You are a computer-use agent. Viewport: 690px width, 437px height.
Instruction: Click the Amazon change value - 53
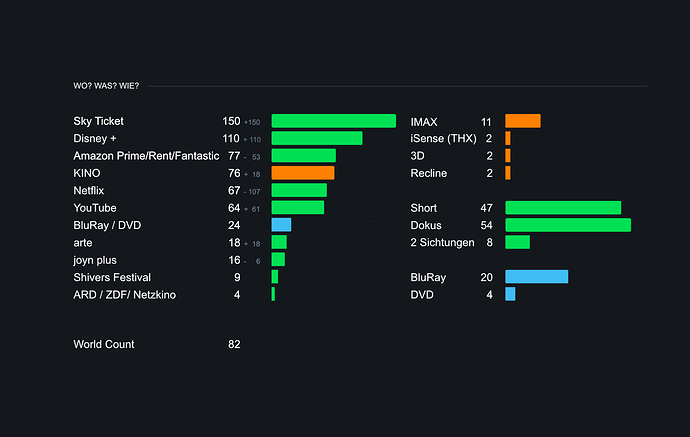click(252, 157)
